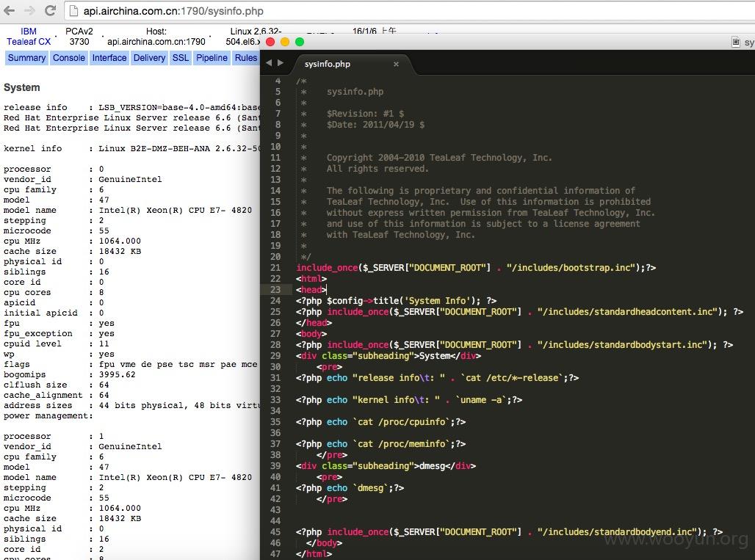
Task: Click the standardheadcontent.inc path on line 25
Action: [628, 312]
